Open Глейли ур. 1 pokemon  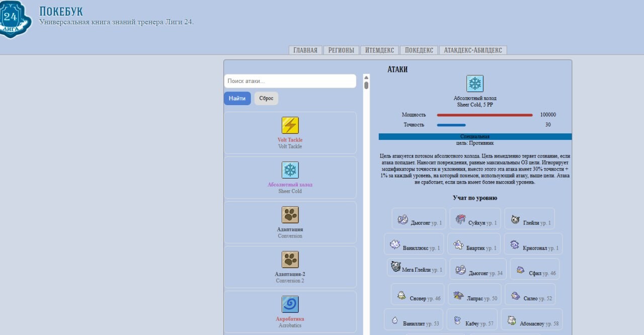coord(529,219)
